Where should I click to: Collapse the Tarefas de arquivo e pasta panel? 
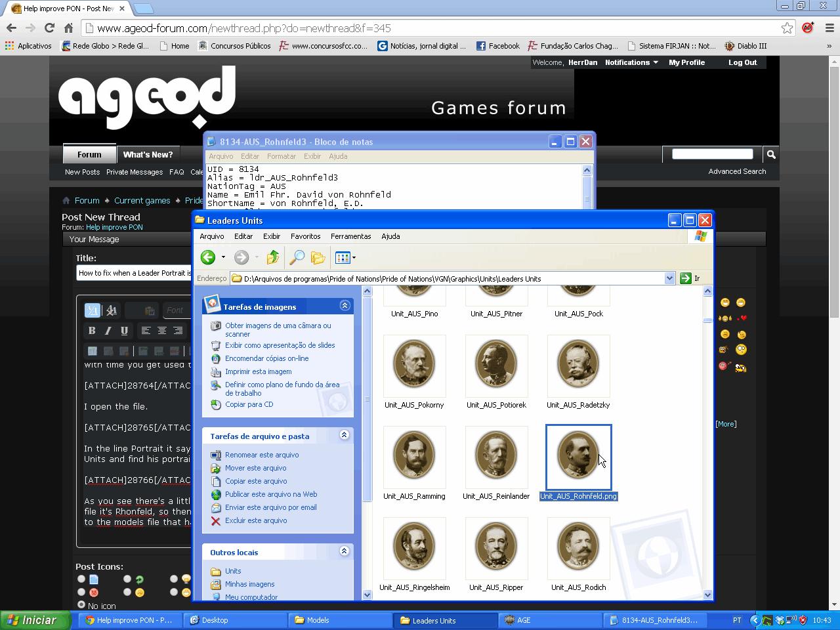click(x=345, y=435)
